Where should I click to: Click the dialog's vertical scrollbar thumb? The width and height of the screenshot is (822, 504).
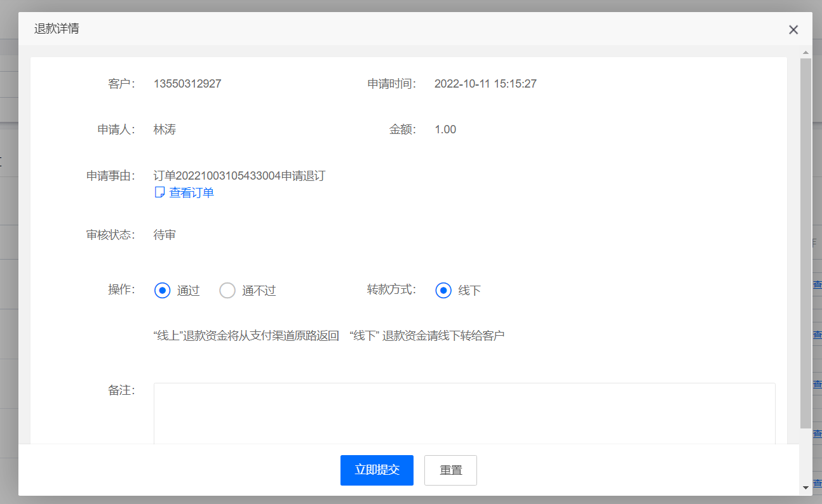[805, 241]
